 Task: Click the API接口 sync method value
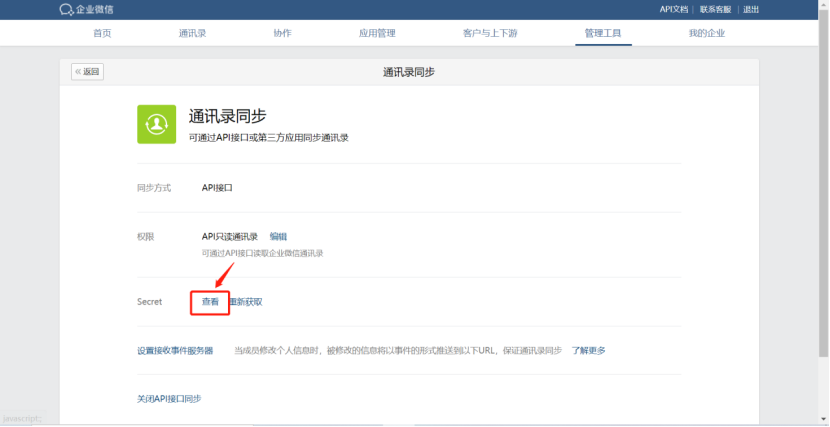click(x=217, y=188)
